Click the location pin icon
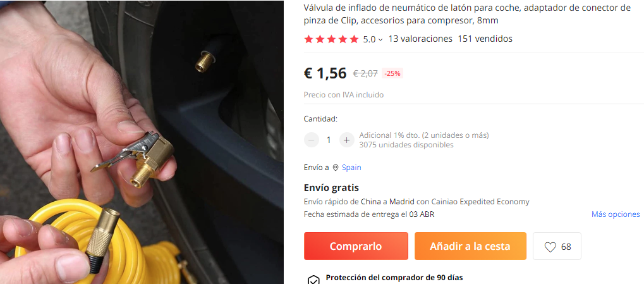This screenshot has width=644, height=284. pyautogui.click(x=336, y=168)
